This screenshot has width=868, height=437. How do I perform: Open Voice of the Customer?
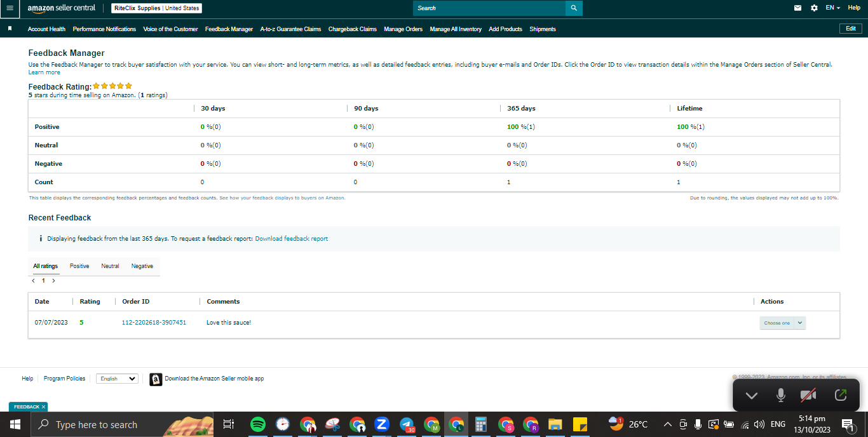click(x=170, y=29)
